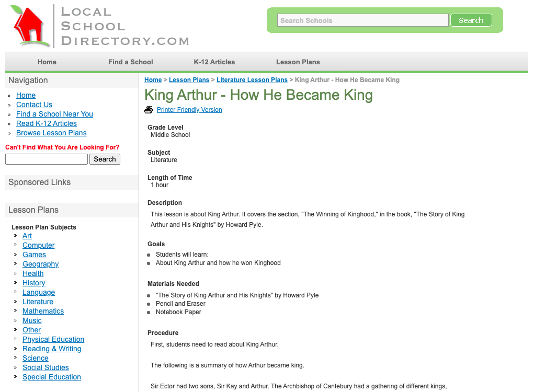Select "Lesson Plans" in the top navigation
The height and width of the screenshot is (392, 534).
298,62
